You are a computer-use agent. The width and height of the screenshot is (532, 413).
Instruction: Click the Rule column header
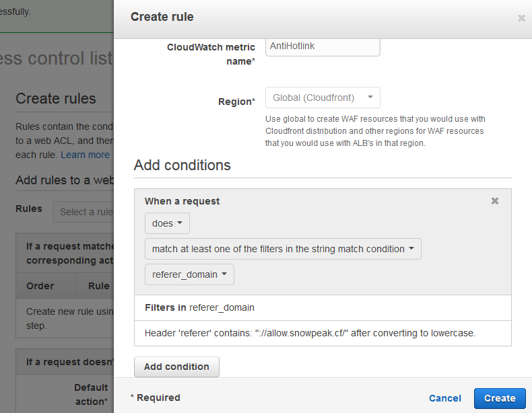click(x=98, y=286)
